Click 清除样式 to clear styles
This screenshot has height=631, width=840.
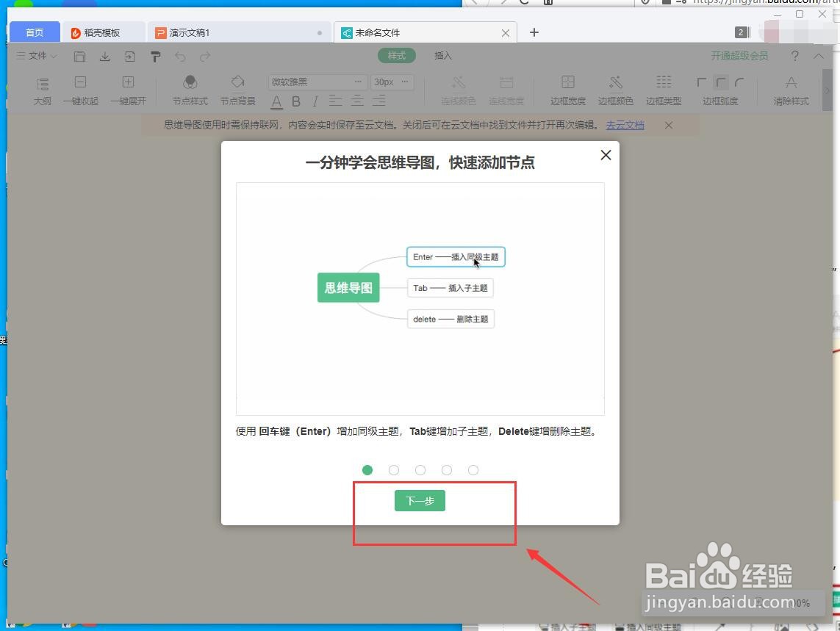[791, 90]
